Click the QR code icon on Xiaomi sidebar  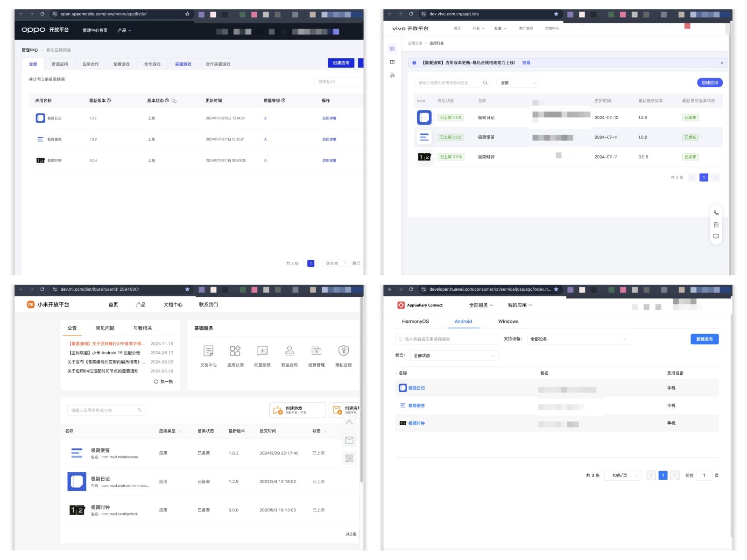click(x=349, y=458)
